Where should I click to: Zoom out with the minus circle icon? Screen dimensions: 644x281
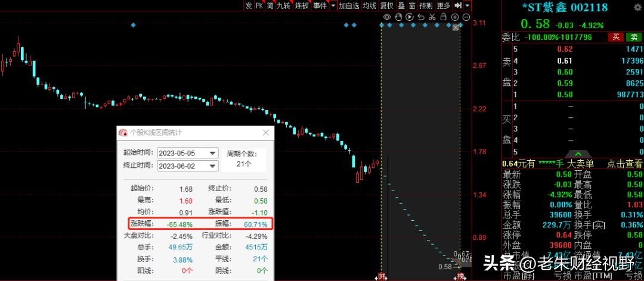tap(466, 17)
